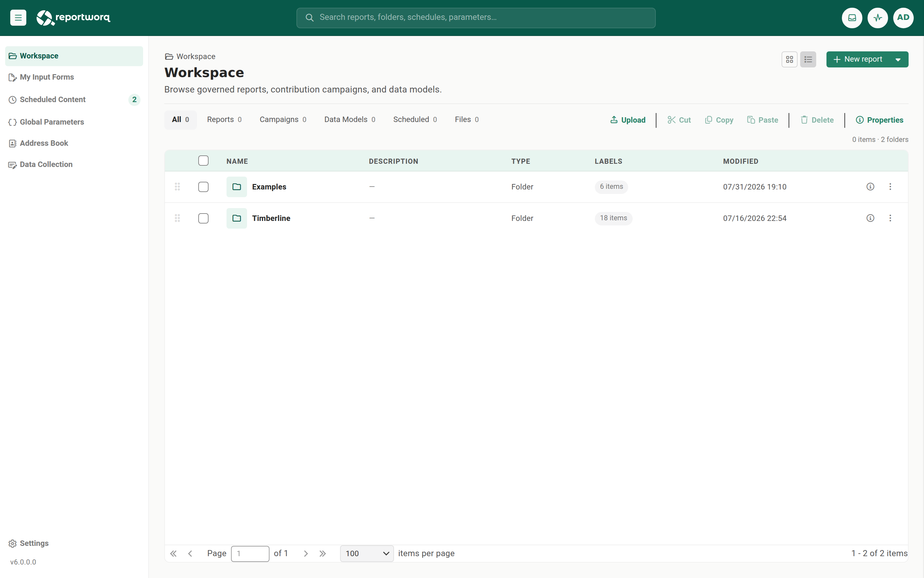Select the Reports tab

(x=224, y=120)
